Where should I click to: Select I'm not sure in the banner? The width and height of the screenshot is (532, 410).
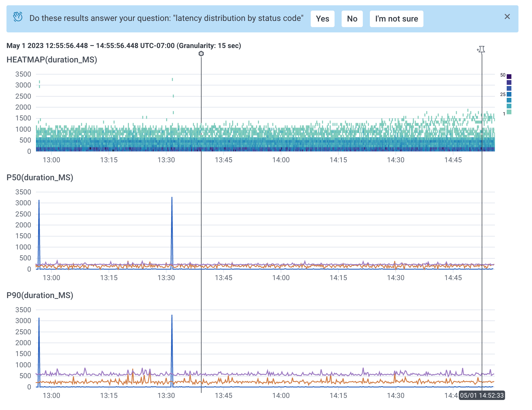click(396, 19)
